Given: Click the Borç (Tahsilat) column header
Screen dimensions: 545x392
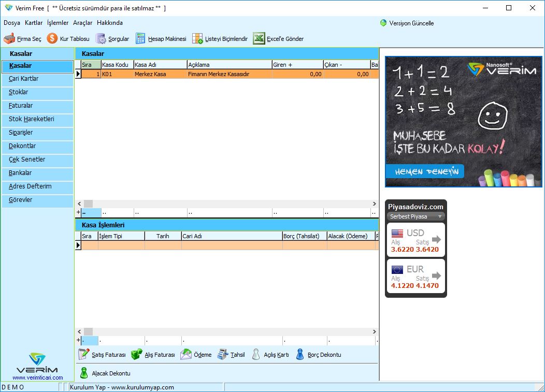Looking at the screenshot, I should tap(305, 236).
